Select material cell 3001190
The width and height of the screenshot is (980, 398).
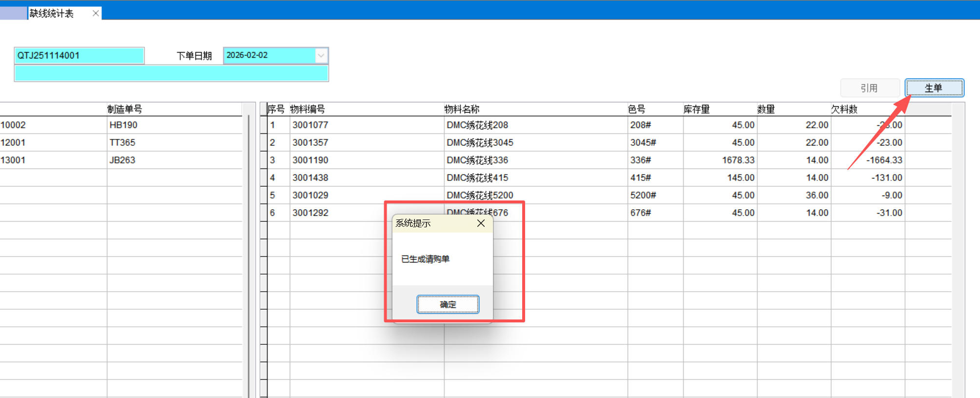tap(311, 160)
